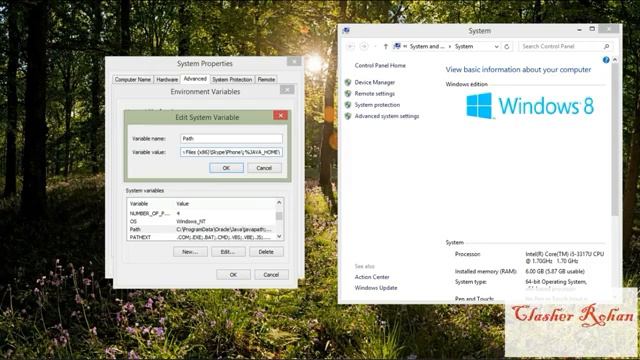
Task: Click the Remote settings shield icon
Action: pyautogui.click(x=348, y=93)
